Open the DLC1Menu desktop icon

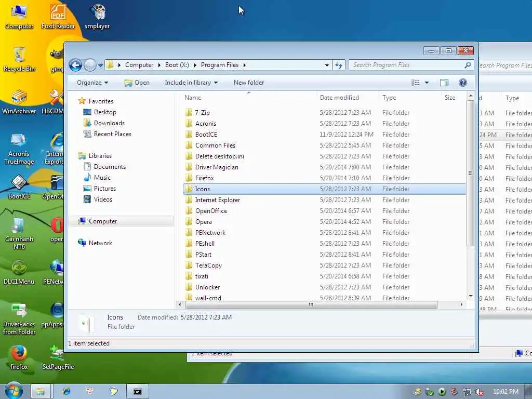click(19, 272)
